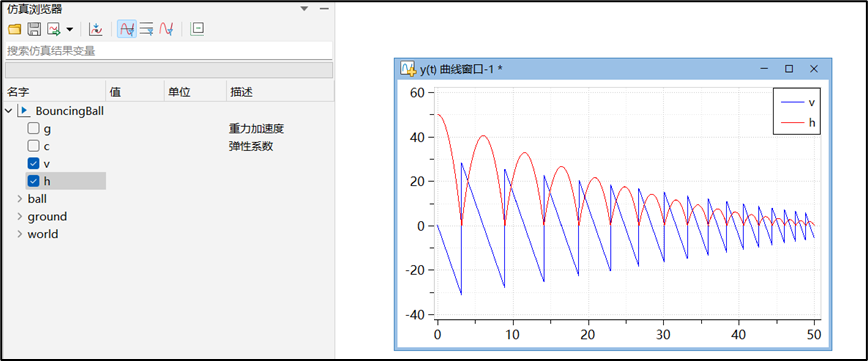Close the y(t) curve window
Image resolution: width=868 pixels, height=361 pixels.
point(814,69)
